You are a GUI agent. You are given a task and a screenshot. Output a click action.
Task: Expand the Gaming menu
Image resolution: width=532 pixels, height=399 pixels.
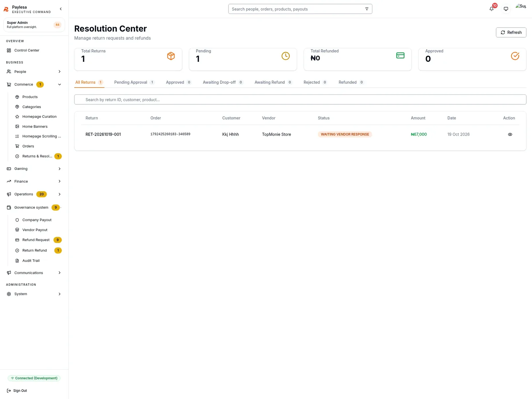pos(34,169)
